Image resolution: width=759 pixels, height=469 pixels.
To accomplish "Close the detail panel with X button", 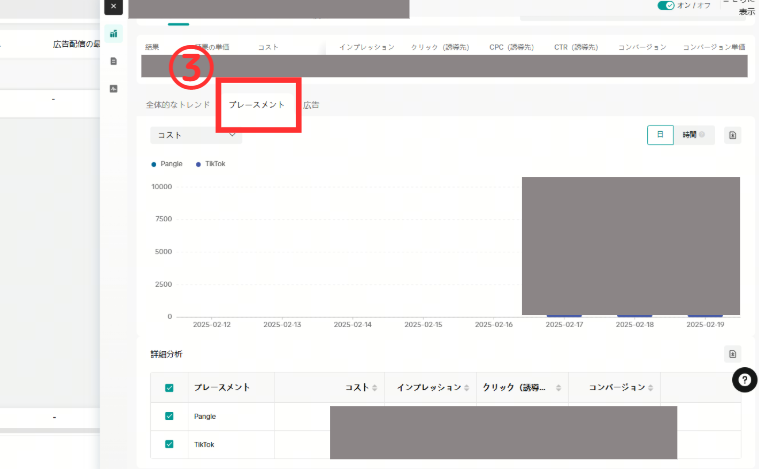I will [x=113, y=7].
